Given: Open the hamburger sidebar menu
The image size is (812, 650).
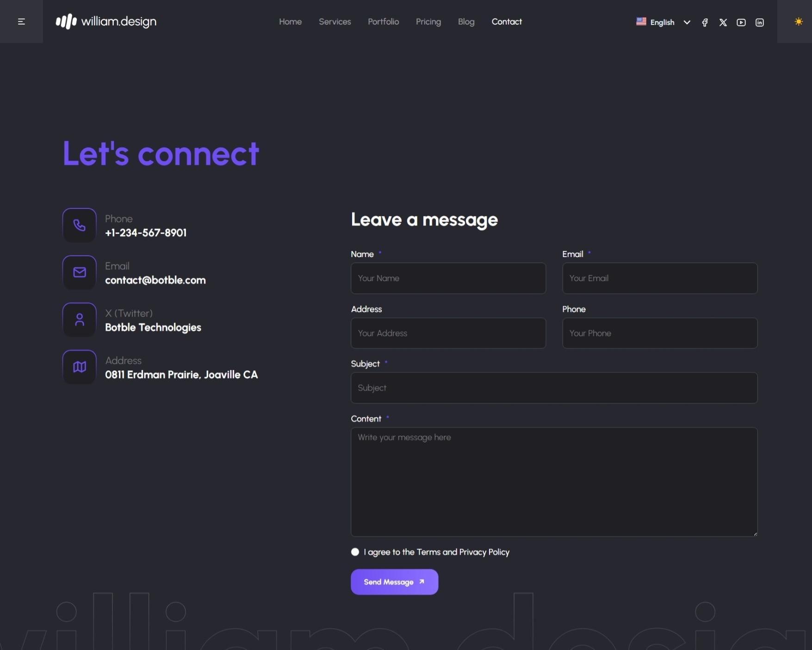Looking at the screenshot, I should point(21,22).
